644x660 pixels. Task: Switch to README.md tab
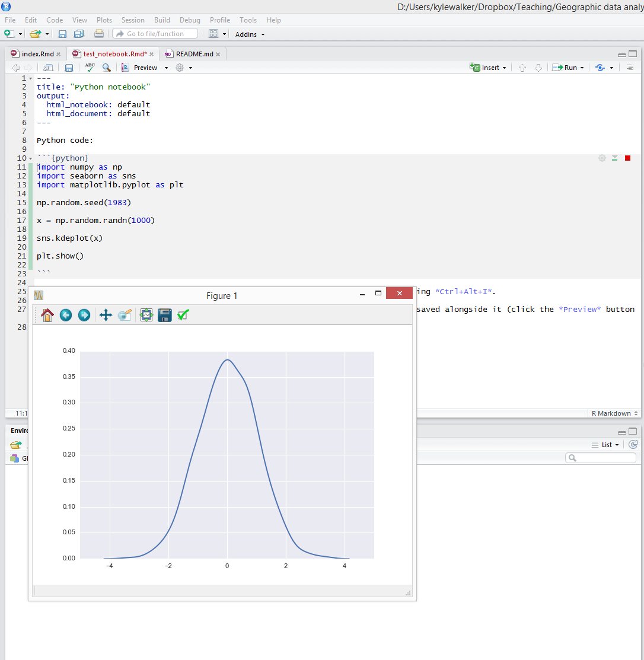(195, 54)
